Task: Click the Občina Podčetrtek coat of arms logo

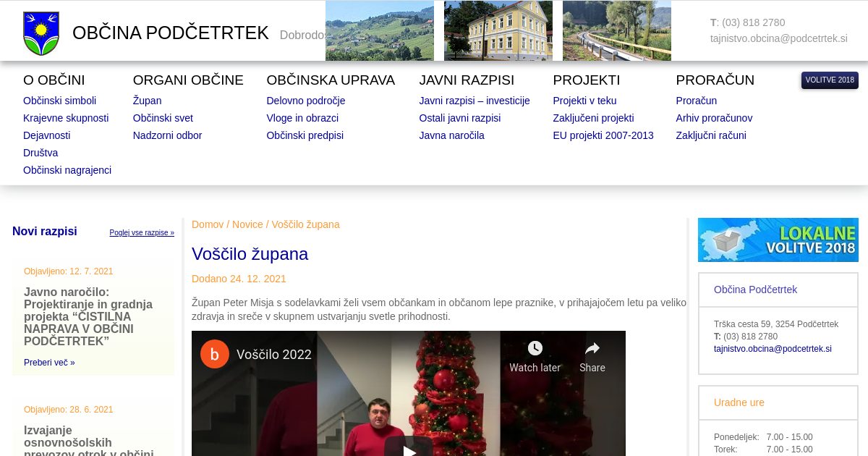Action: tap(41, 33)
